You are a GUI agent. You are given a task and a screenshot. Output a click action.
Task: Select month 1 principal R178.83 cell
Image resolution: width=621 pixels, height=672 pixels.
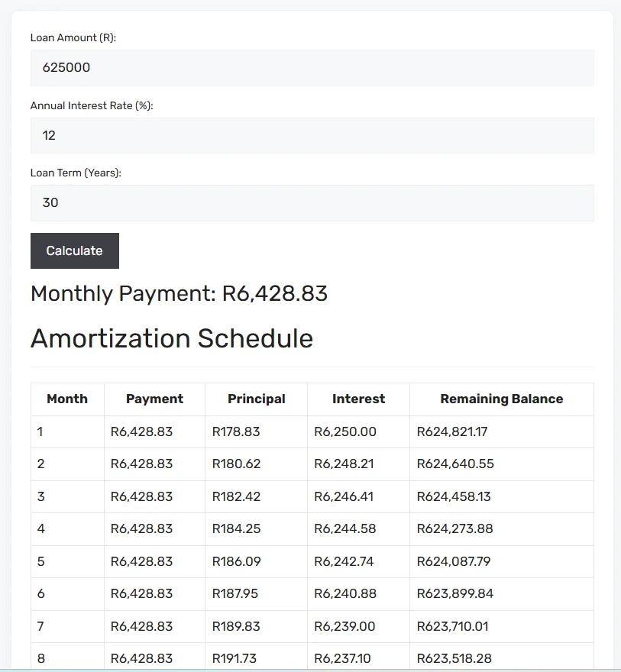pyautogui.click(x=257, y=431)
